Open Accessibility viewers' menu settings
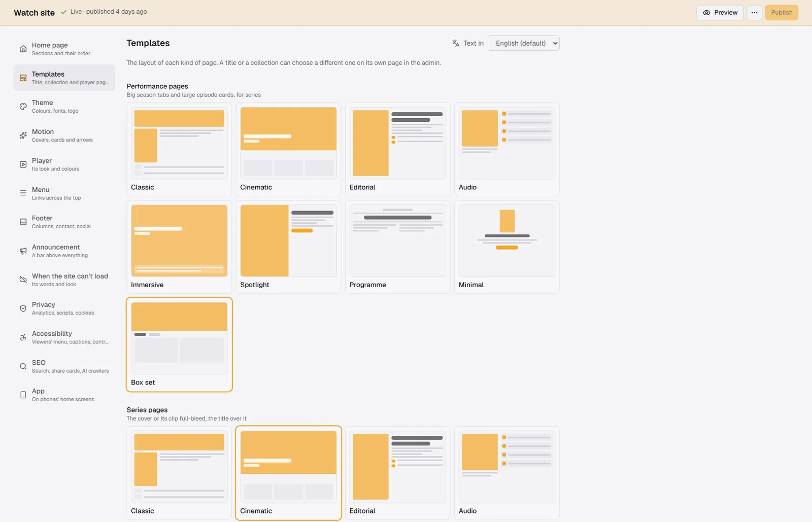Image resolution: width=812 pixels, height=522 pixels. click(64, 337)
